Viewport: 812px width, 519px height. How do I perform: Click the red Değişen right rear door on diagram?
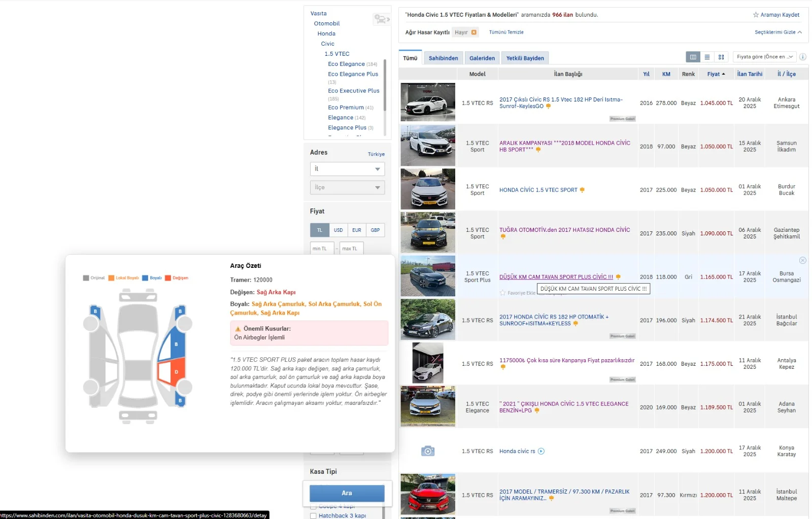tap(171, 371)
